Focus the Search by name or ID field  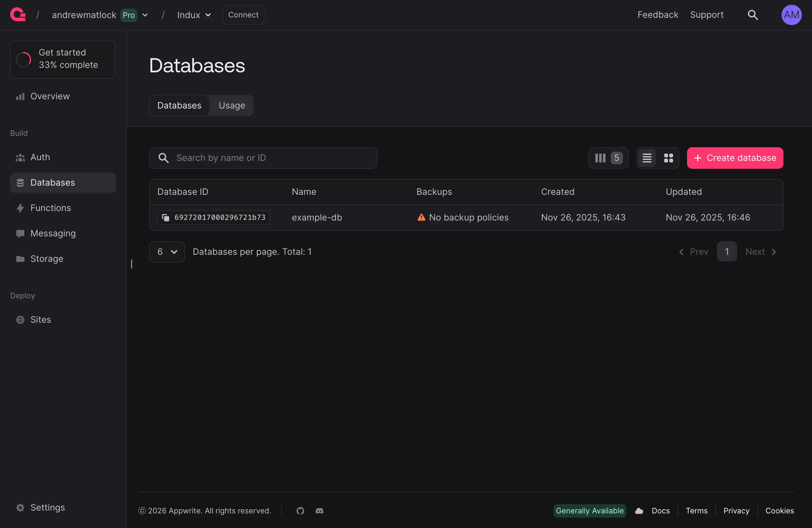(263, 158)
